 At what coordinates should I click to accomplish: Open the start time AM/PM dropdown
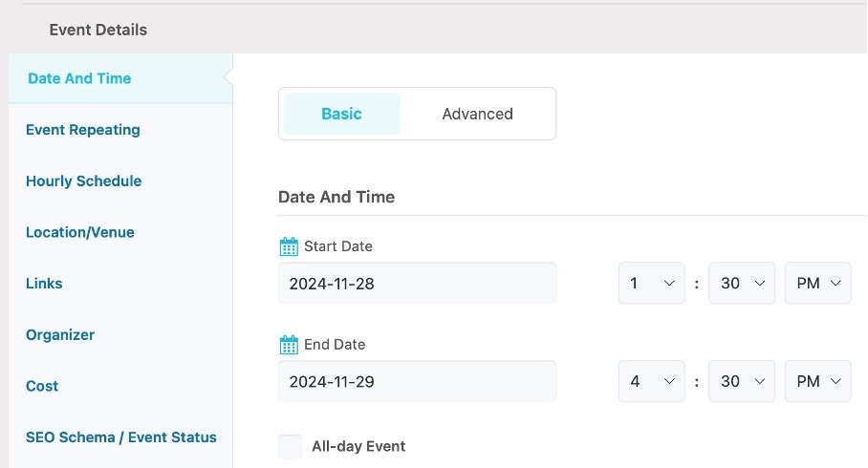[x=817, y=284]
